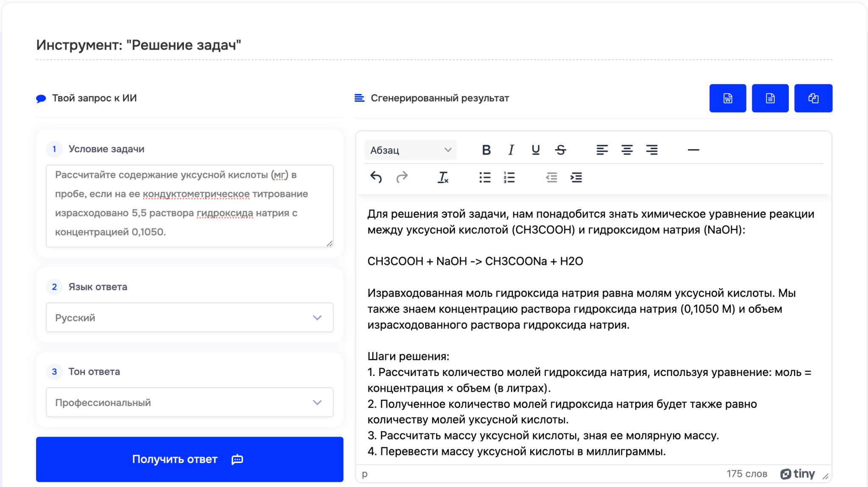The height and width of the screenshot is (487, 868).
Task: Export the result to a Word document
Action: point(728,98)
